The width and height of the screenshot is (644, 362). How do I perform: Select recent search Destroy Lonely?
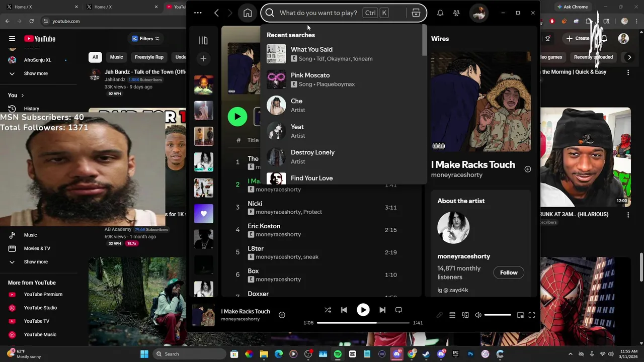(x=344, y=157)
